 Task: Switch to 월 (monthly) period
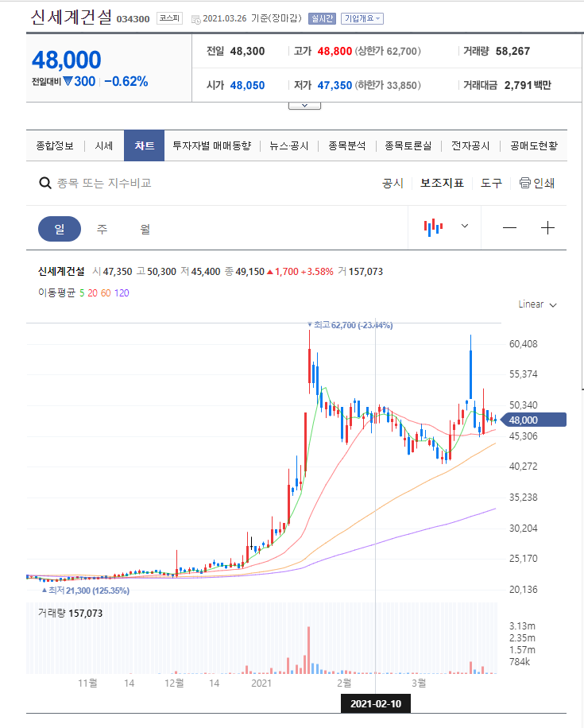click(x=145, y=228)
